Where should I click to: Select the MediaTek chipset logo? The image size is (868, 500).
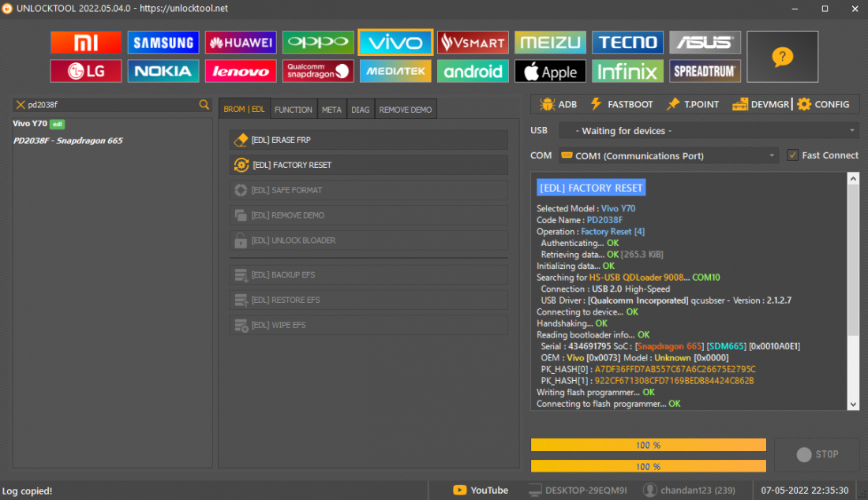[395, 71]
